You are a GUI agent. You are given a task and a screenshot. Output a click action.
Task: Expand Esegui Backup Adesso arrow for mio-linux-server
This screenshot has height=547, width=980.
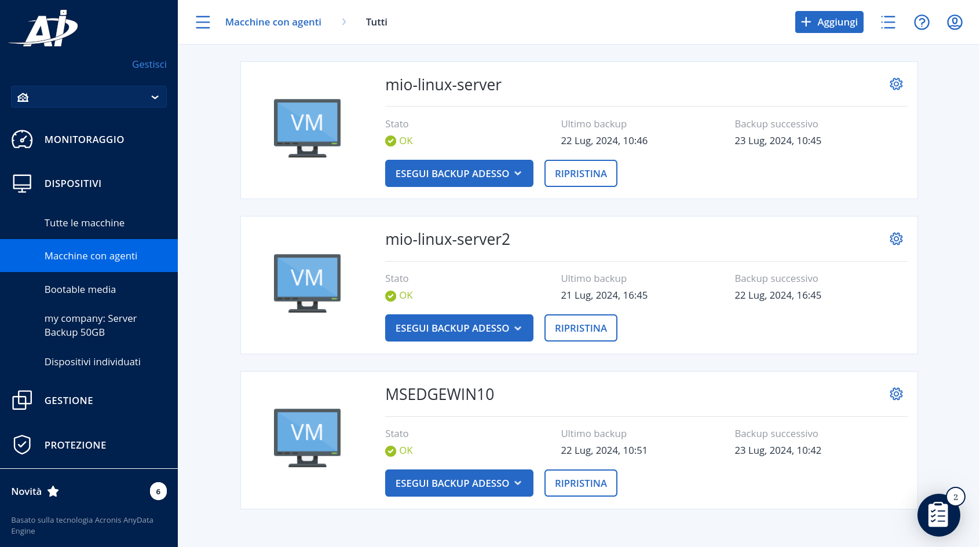click(518, 174)
